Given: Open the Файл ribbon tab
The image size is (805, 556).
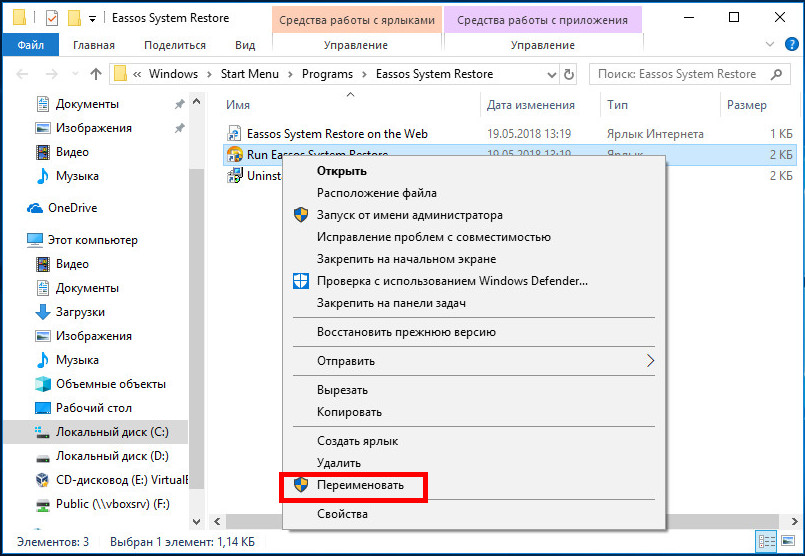Looking at the screenshot, I should tap(31, 45).
